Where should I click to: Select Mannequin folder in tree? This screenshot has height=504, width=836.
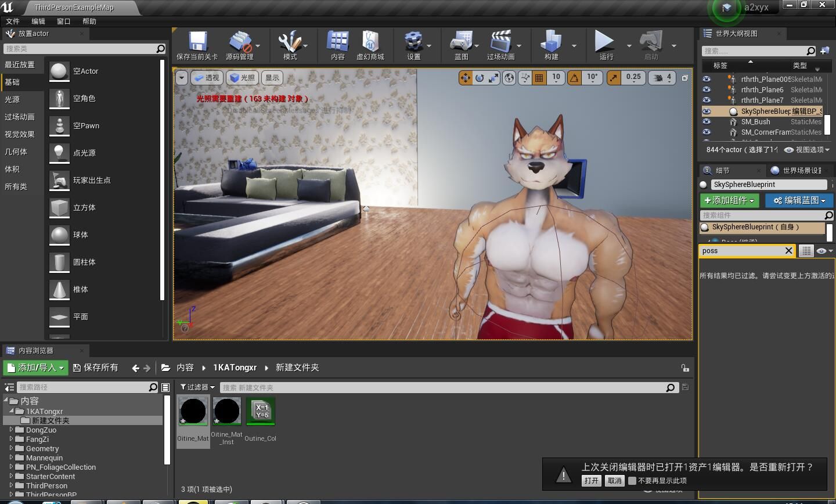pos(44,458)
